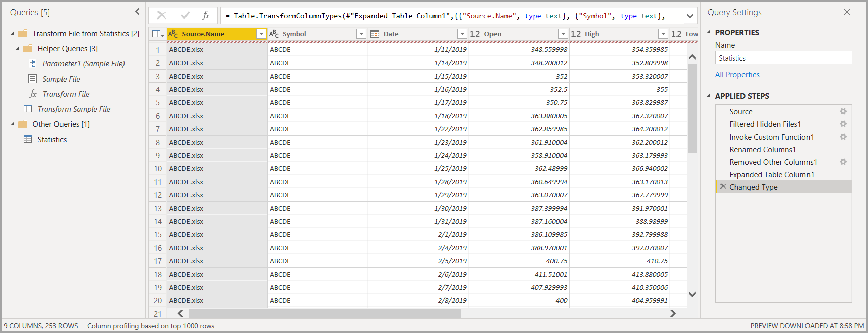Open gear for Filtered Hidden Files1 step

843,124
